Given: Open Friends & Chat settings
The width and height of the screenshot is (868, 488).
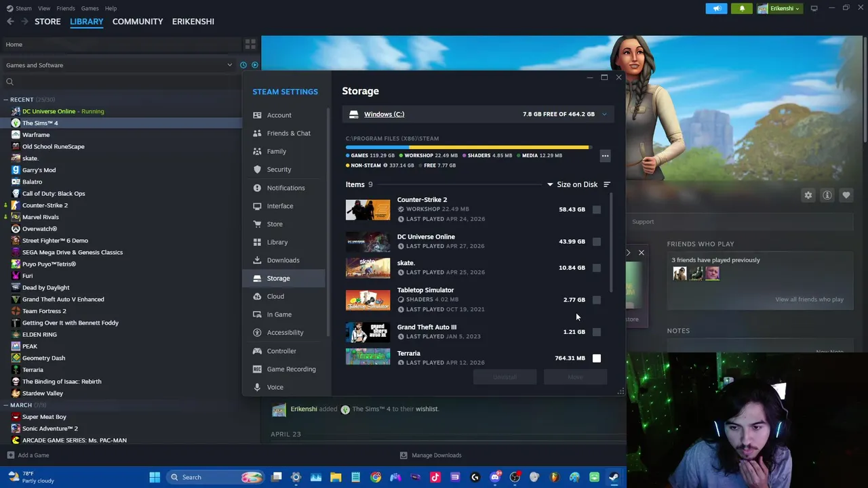Looking at the screenshot, I should click(x=285, y=134).
